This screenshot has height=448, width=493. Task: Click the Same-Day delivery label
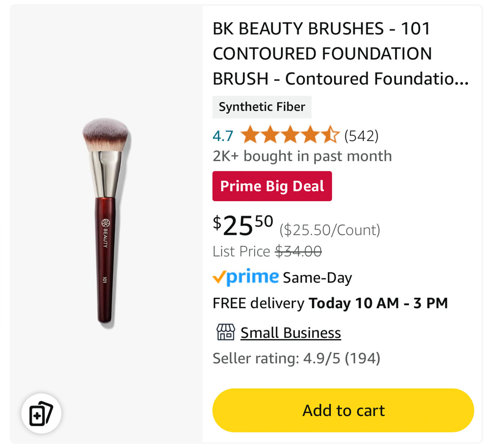tap(317, 278)
